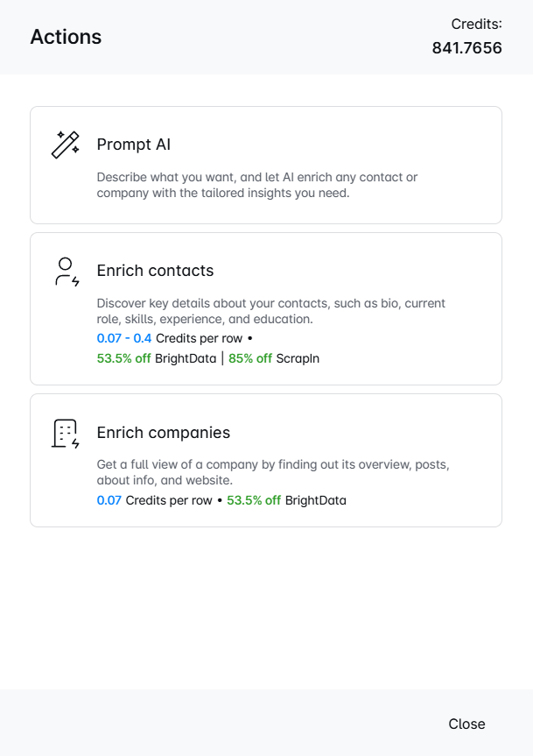Click the 841.7656 credits balance value
Viewport: 533px width, 756px height.
point(466,48)
